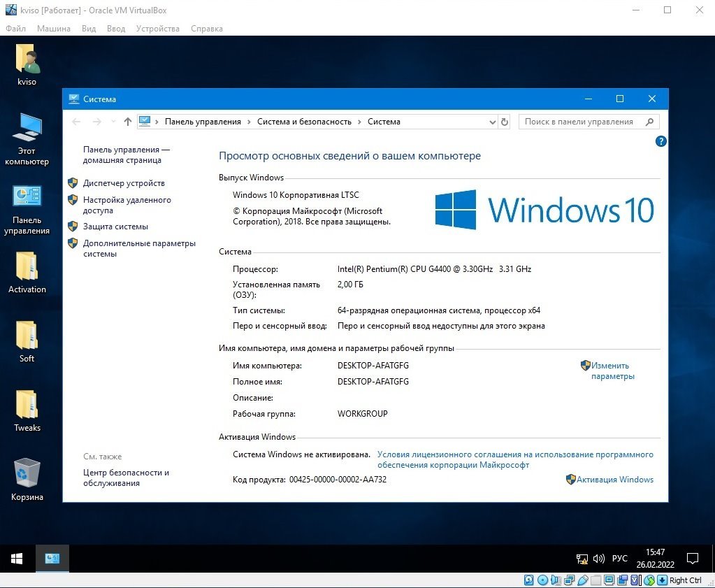Open the notification center icon in taskbar
The width and height of the screenshot is (715, 588).
click(692, 559)
